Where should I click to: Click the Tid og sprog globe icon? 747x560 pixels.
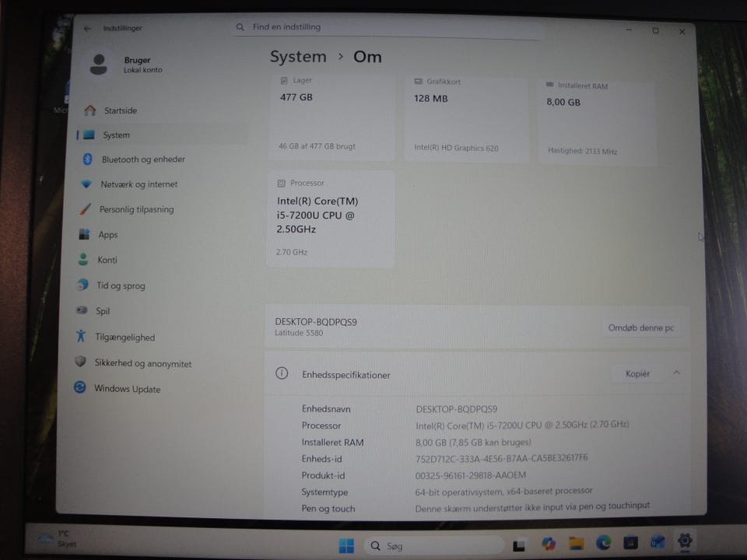(82, 285)
